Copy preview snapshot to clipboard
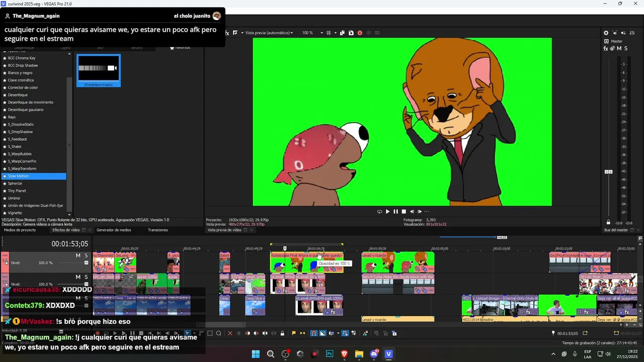This screenshot has width=644, height=362. (x=342, y=33)
